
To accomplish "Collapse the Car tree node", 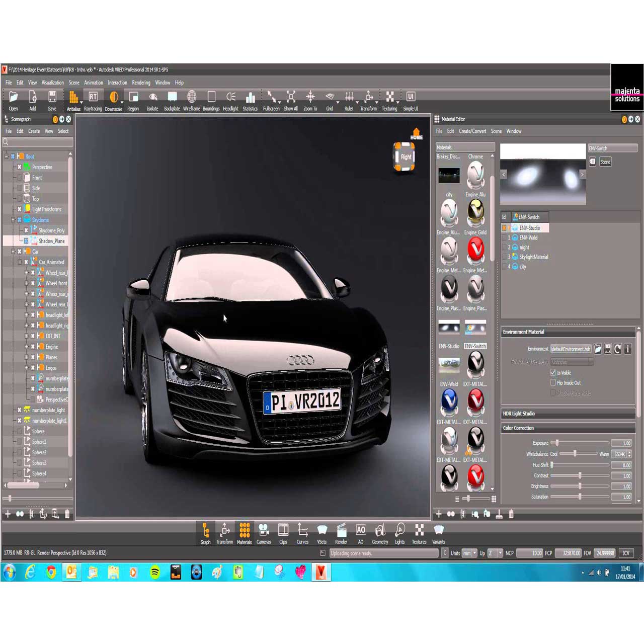I will tap(13, 252).
